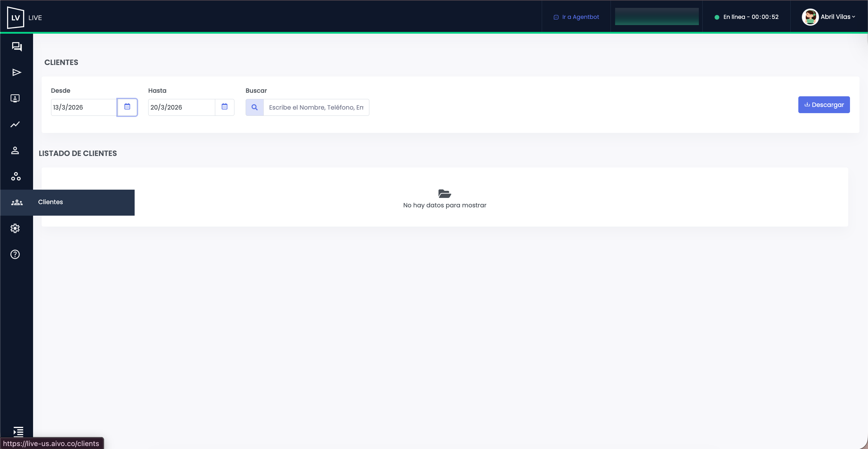Expand the sidebar with bottom menu icon

pos(18,431)
